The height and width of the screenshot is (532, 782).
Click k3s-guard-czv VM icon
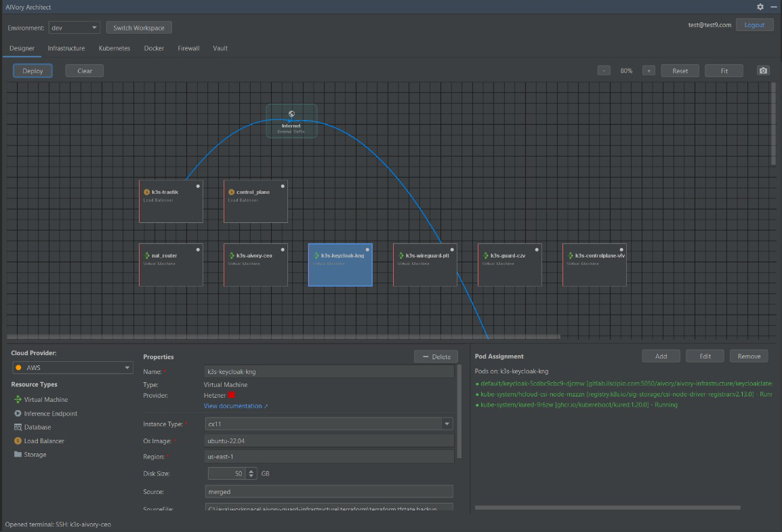(486, 255)
